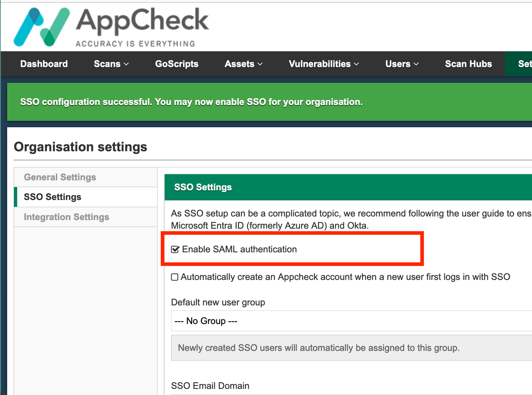532x395 pixels.
Task: Open Integration Settings
Action: pos(66,217)
